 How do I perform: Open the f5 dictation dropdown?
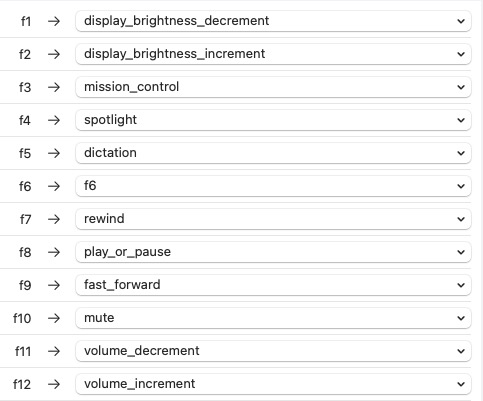[x=273, y=153]
